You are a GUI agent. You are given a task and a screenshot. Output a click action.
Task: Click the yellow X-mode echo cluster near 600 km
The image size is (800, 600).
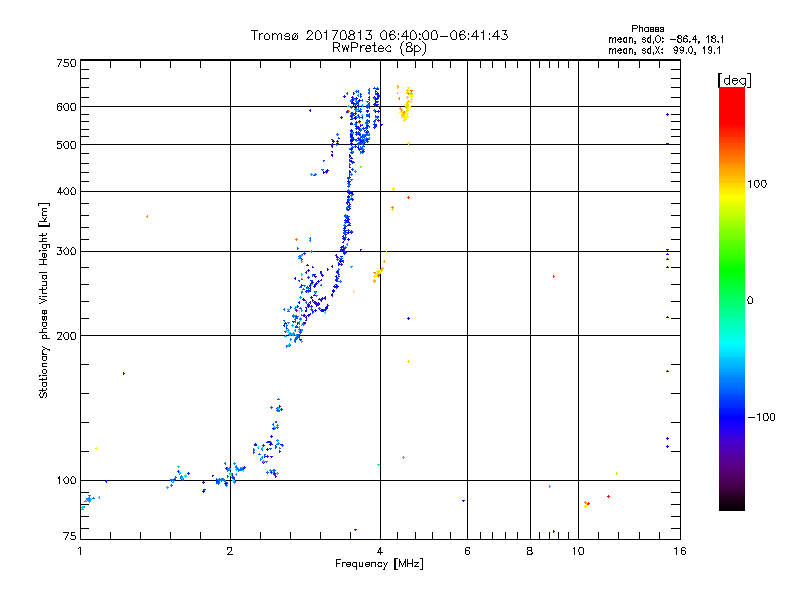(406, 105)
